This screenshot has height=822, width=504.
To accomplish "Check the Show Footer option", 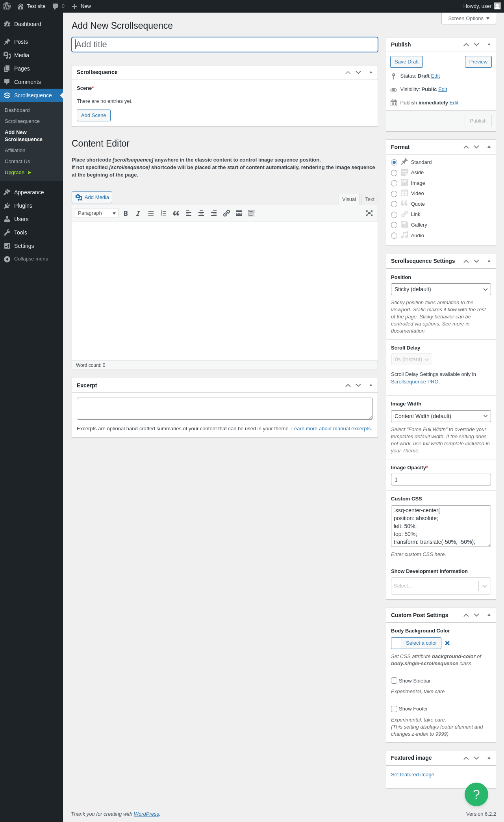I will pos(394,709).
